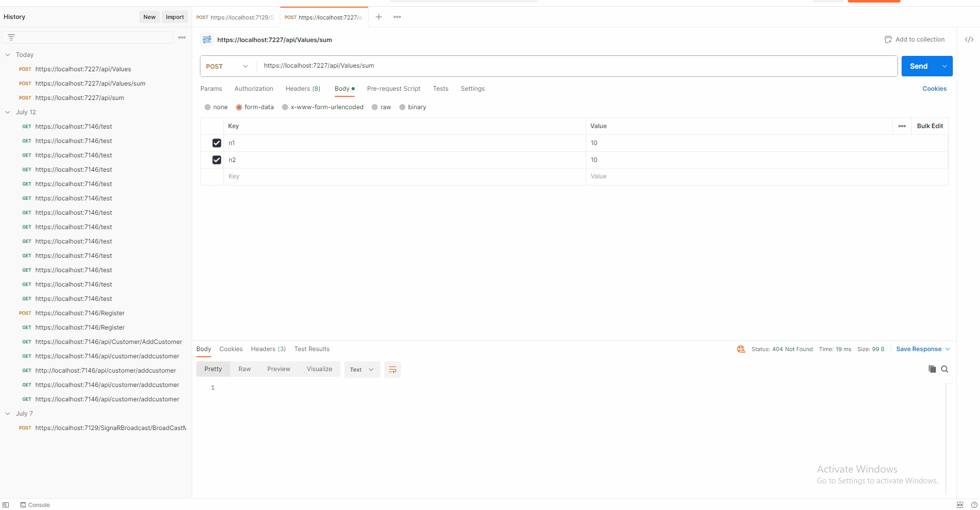980x510 pixels.
Task: Open Bulk Edit for form-data
Action: 930,126
